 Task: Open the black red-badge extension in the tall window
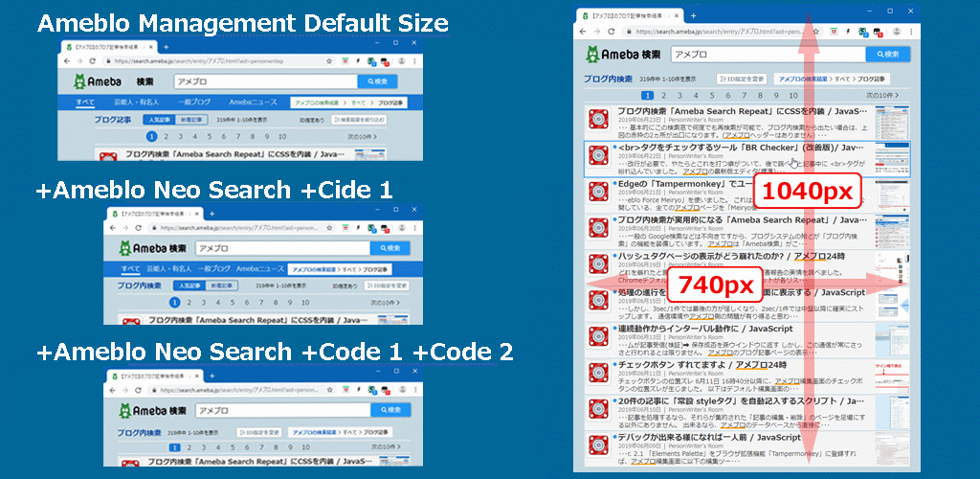tap(879, 32)
